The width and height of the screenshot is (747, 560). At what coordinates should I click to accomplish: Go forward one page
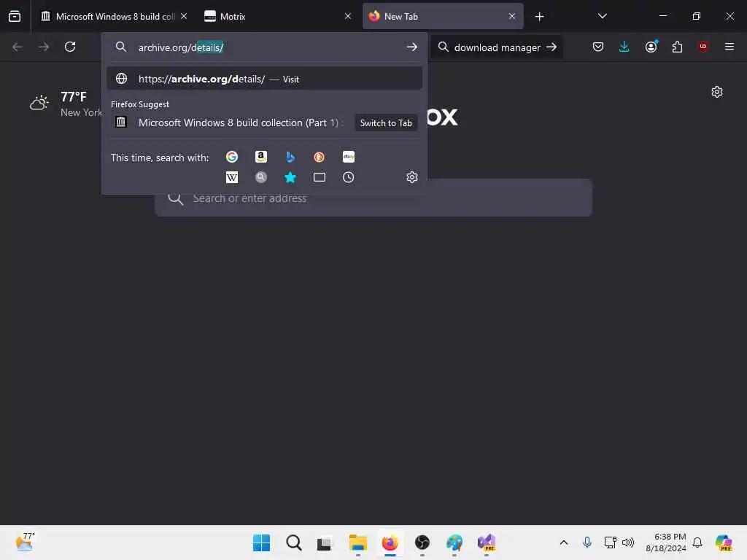point(43,47)
